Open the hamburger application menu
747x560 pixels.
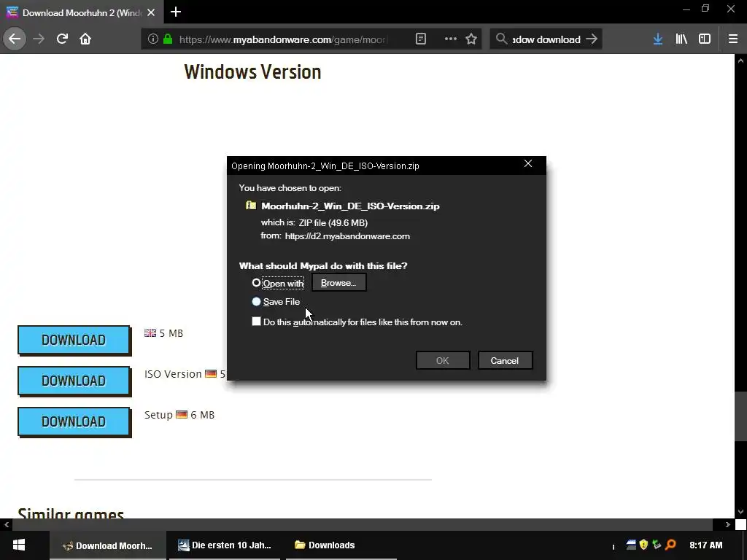click(733, 39)
